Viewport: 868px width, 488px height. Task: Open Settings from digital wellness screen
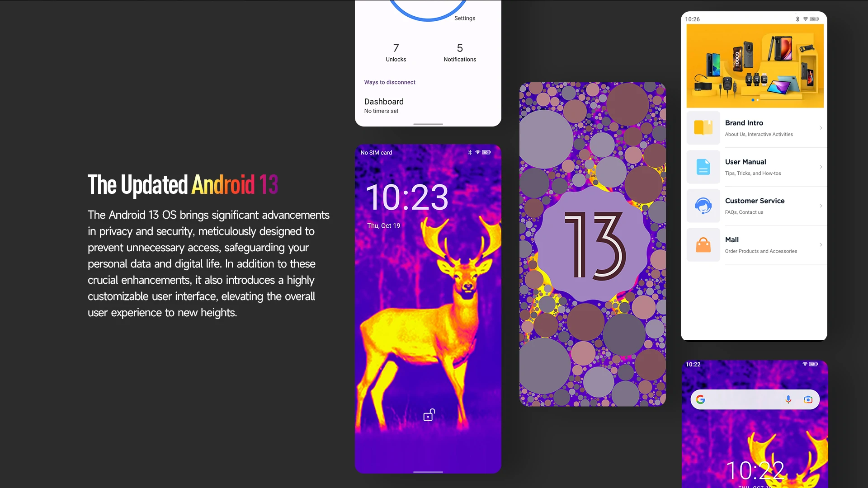click(x=465, y=18)
